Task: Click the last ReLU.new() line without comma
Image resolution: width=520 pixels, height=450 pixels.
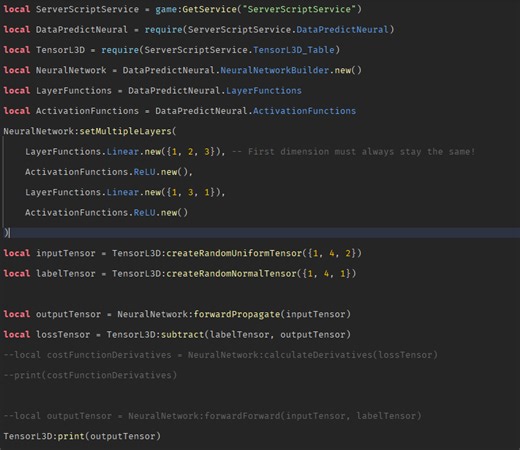Action: tap(106, 212)
